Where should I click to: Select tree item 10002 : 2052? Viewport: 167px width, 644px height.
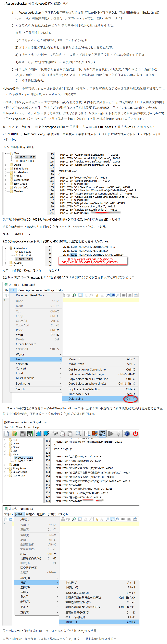point(25,461)
